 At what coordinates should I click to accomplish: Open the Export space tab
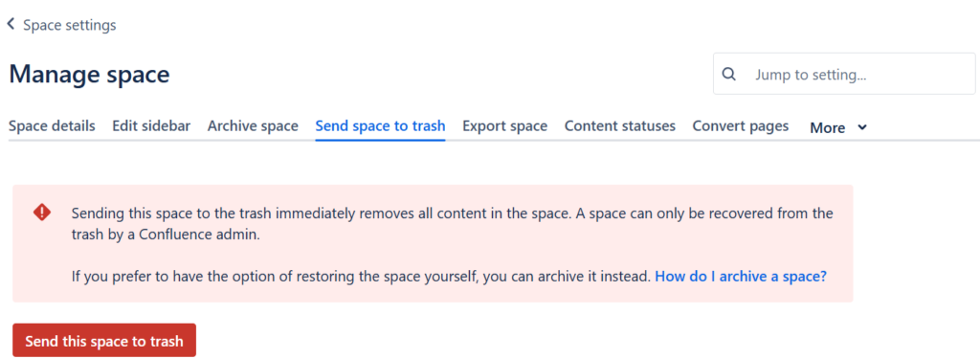click(505, 126)
